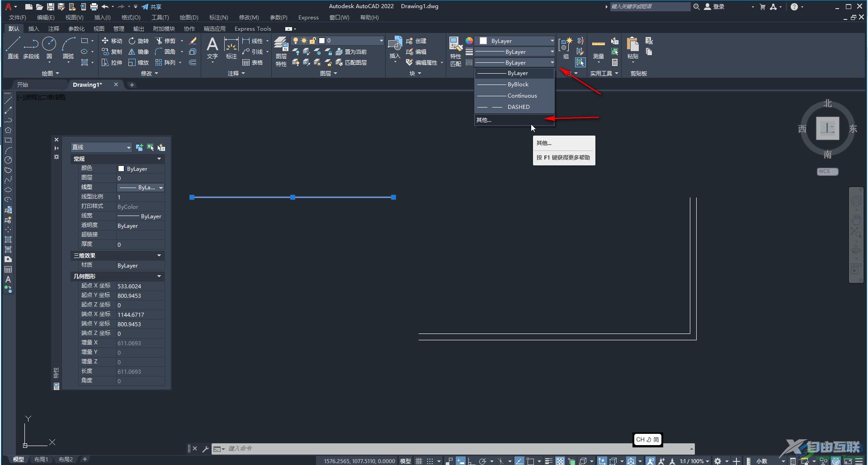868x465 pixels.
Task: Toggle object snap tracking in status bar
Action: [x=519, y=461]
